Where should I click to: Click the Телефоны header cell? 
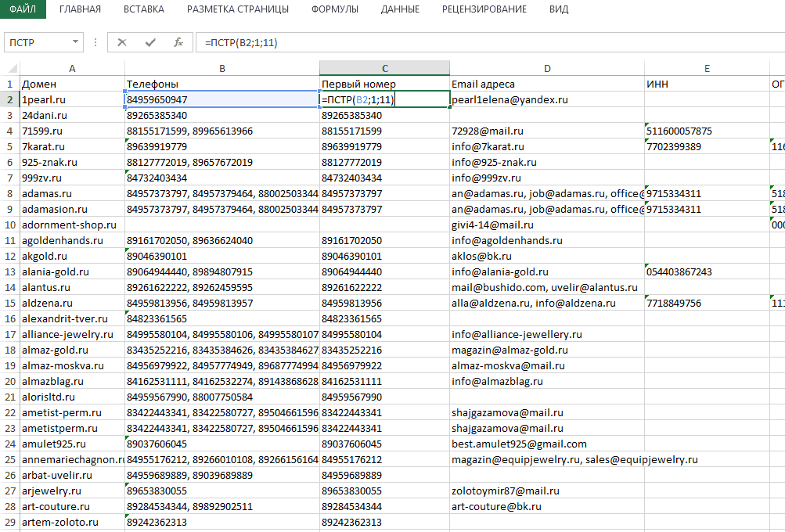[x=222, y=84]
